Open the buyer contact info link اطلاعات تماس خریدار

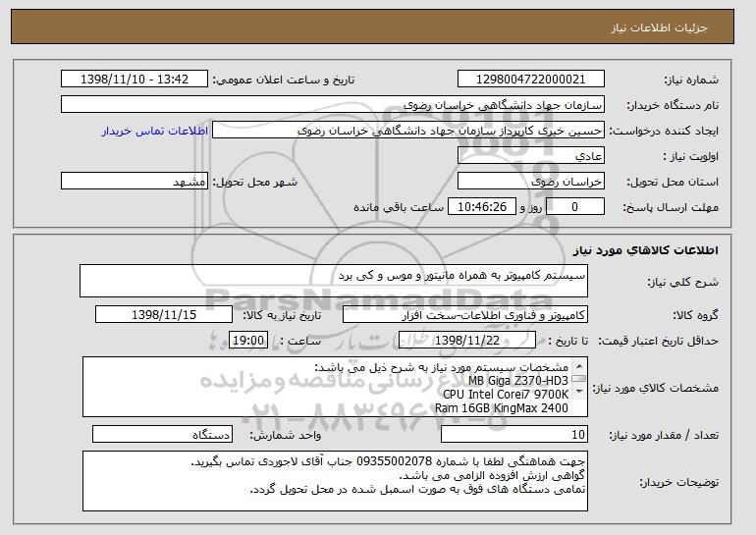point(155,131)
